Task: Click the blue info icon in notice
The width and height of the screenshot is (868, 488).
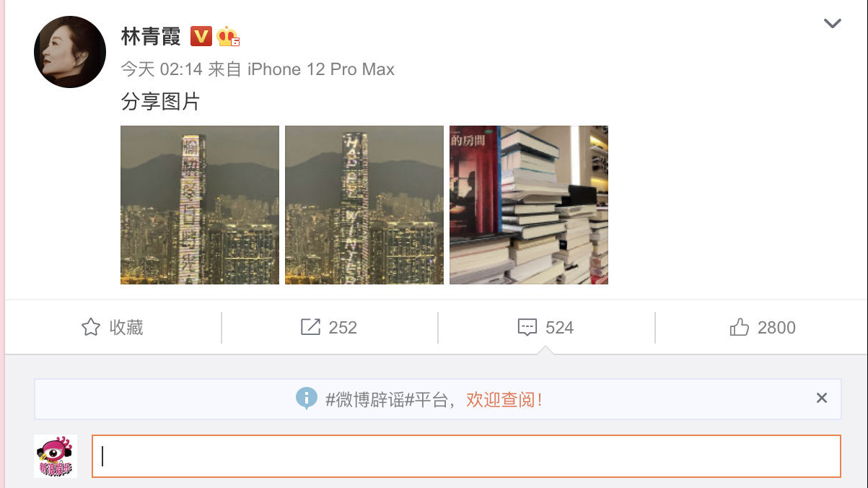Action: [x=307, y=398]
